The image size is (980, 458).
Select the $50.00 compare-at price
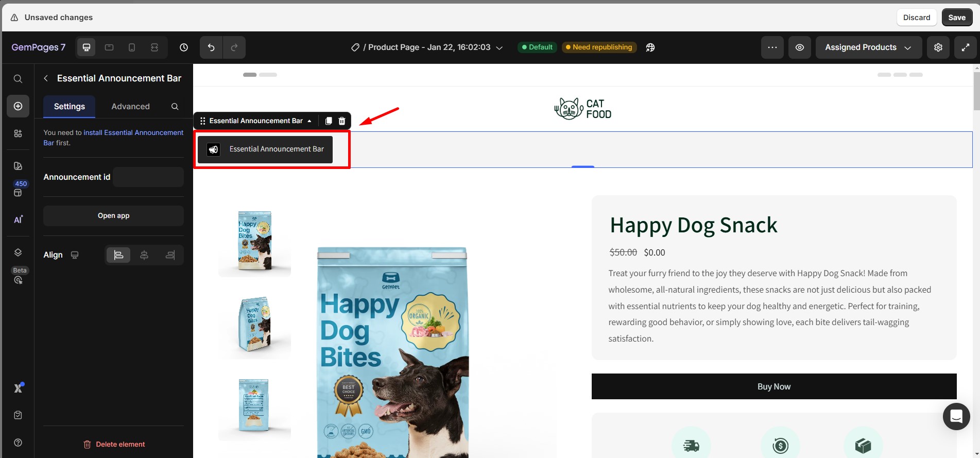[623, 252]
